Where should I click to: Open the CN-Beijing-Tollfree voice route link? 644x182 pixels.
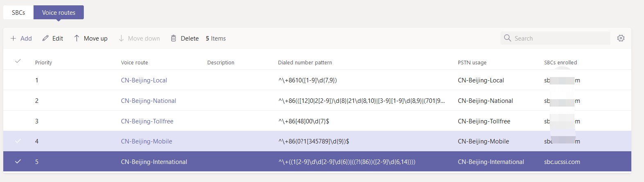(147, 121)
